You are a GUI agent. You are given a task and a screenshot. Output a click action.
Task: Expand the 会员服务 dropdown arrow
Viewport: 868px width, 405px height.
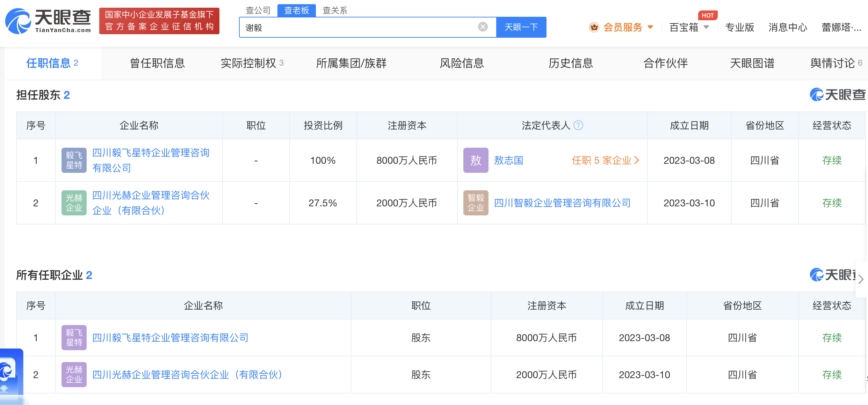[x=650, y=27]
